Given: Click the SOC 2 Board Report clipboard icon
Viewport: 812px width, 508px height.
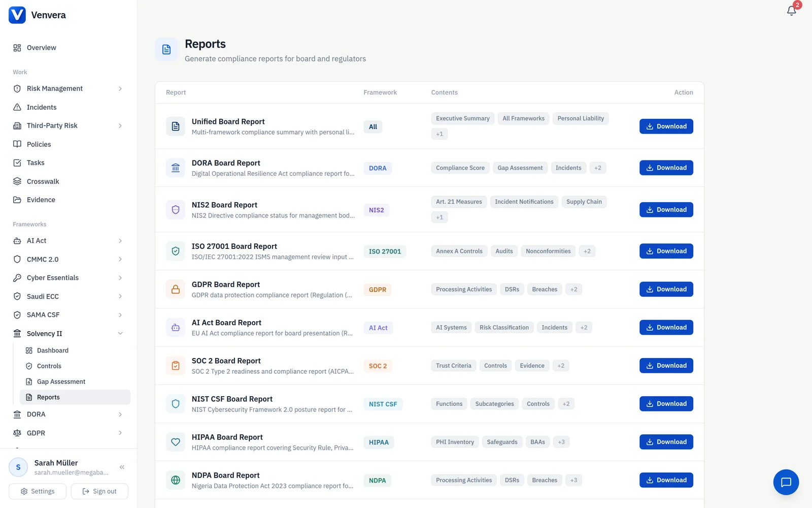Looking at the screenshot, I should coord(176,366).
